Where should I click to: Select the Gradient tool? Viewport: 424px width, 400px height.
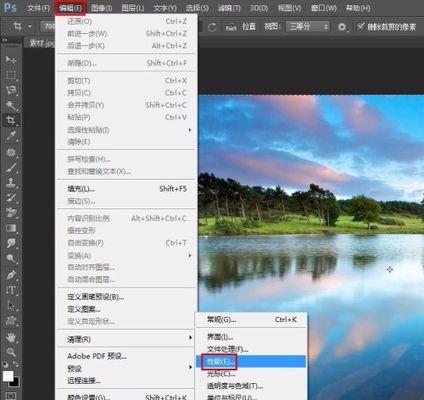11,228
